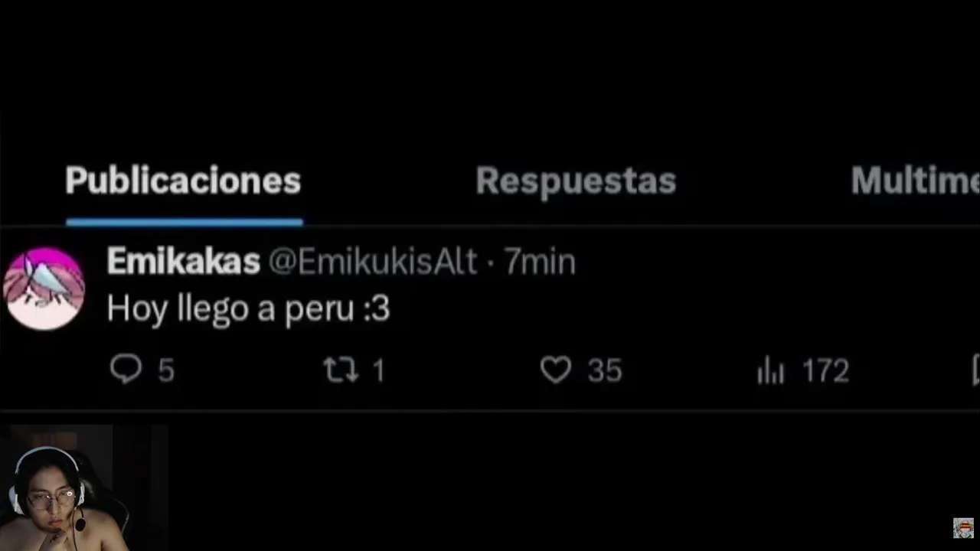This screenshot has width=980, height=551.
Task: Click the 172 views count
Action: pyautogui.click(x=825, y=371)
